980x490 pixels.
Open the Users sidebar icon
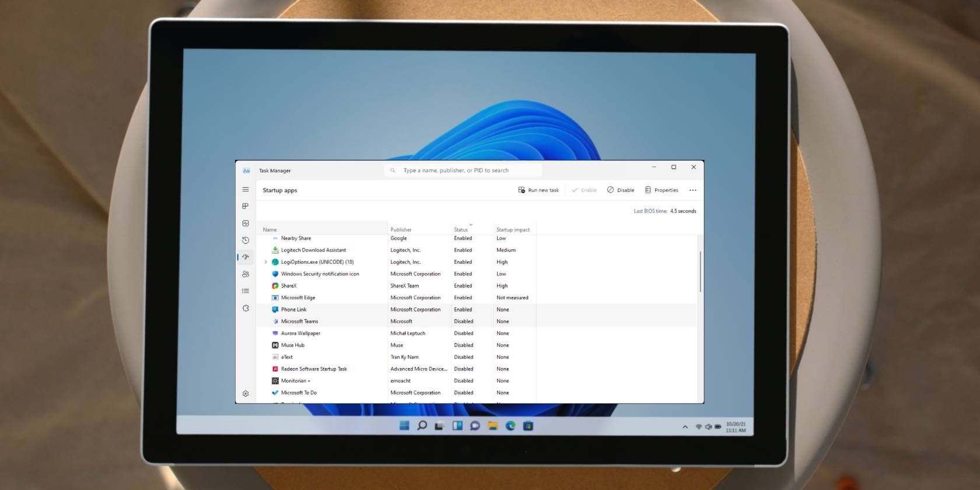tap(246, 274)
